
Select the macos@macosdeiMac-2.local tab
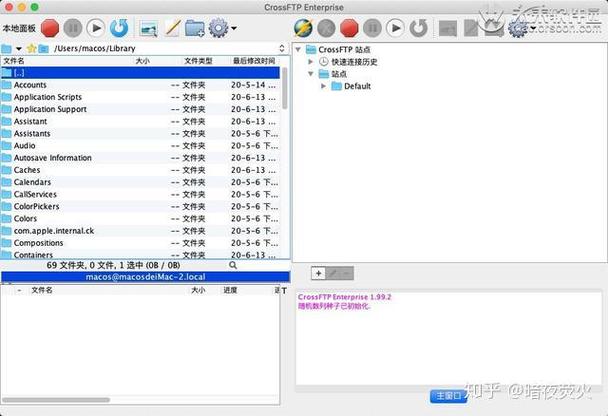[145, 277]
